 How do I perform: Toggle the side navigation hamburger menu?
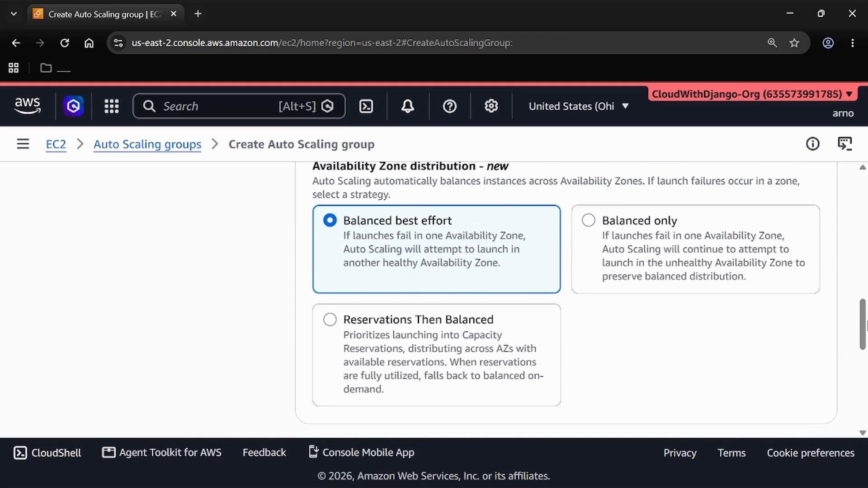[x=23, y=144]
